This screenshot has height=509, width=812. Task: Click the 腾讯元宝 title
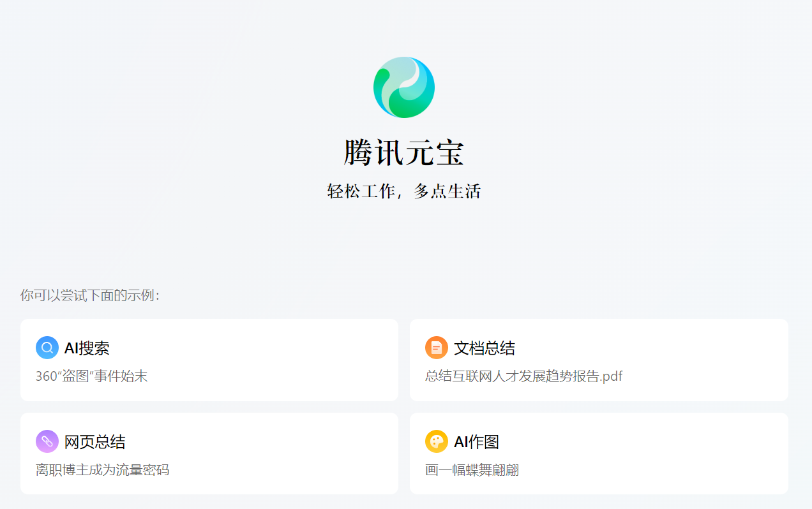pos(404,153)
